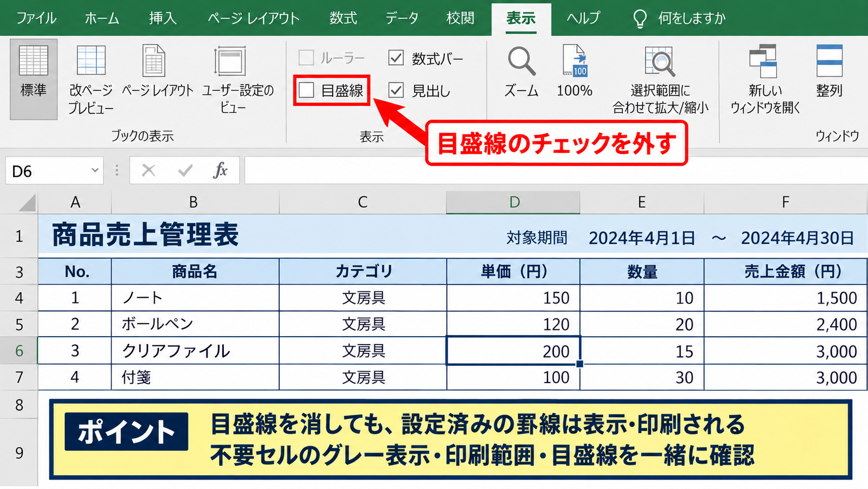868x489 pixels.
Task: Click the formula bar input field
Action: tap(555, 170)
